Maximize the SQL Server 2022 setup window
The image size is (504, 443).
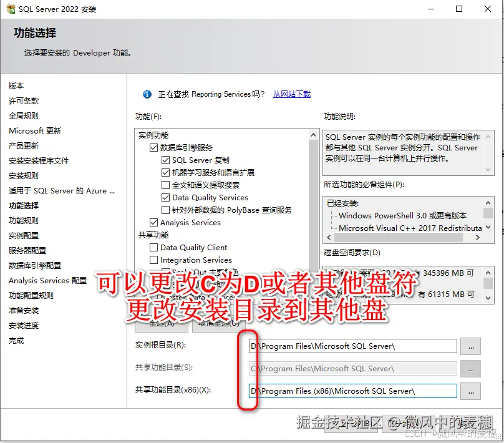click(459, 9)
